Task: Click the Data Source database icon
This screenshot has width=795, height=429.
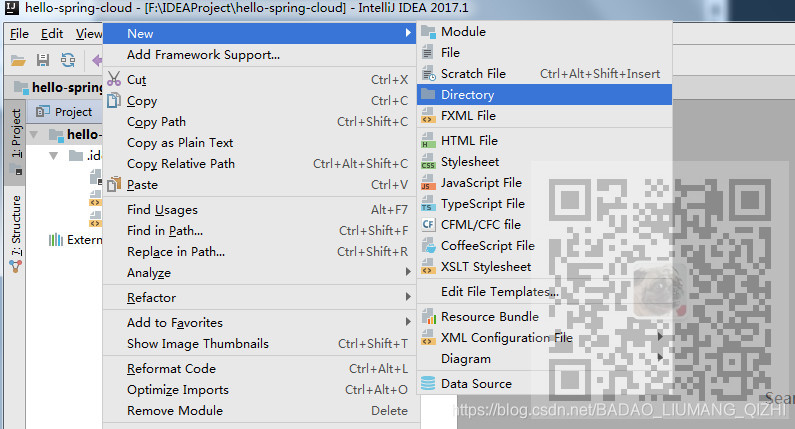Action: (x=428, y=383)
